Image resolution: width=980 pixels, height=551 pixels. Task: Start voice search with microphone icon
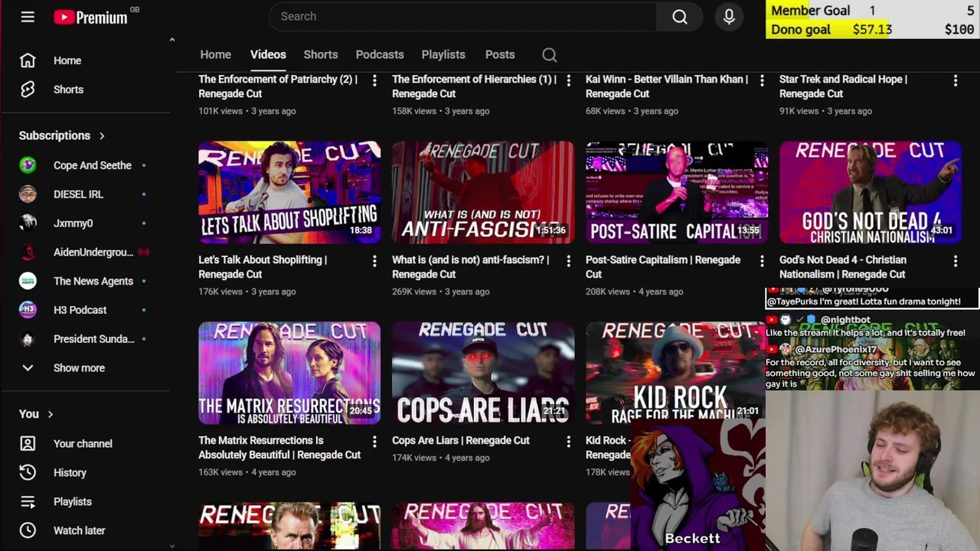pos(729,17)
